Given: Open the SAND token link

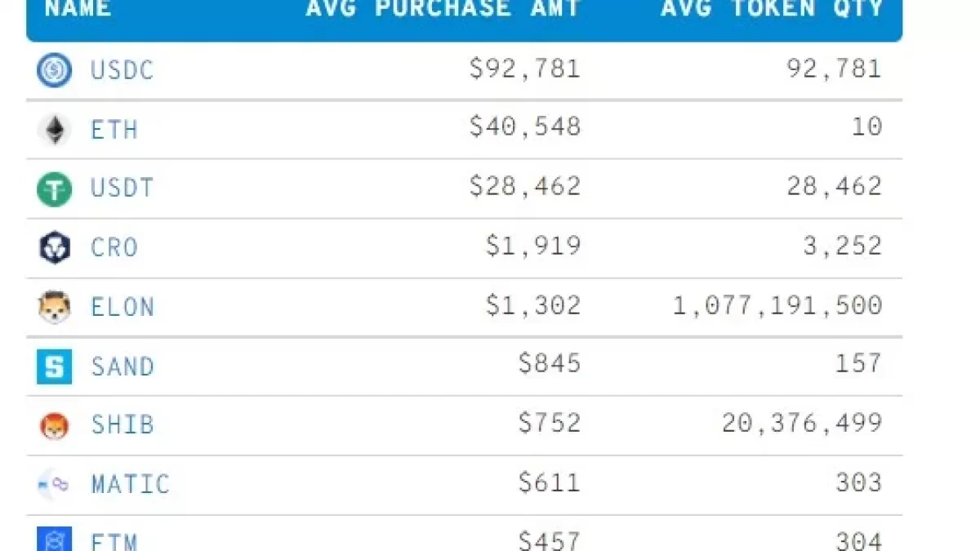Looking at the screenshot, I should [122, 367].
